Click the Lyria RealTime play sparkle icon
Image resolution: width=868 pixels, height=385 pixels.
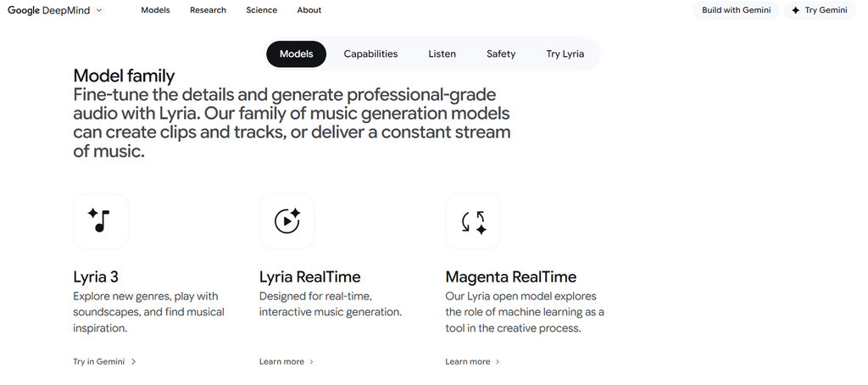[x=287, y=220]
